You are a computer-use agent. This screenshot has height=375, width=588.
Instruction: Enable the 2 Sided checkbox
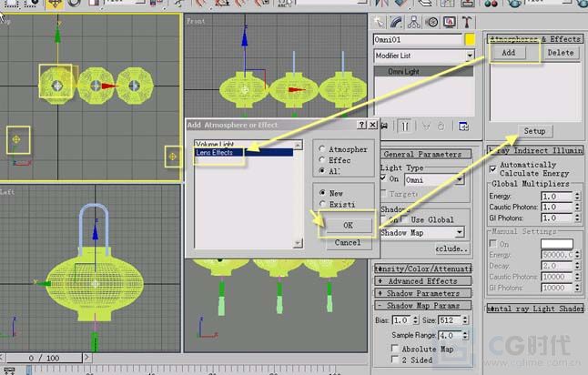pyautogui.click(x=394, y=360)
